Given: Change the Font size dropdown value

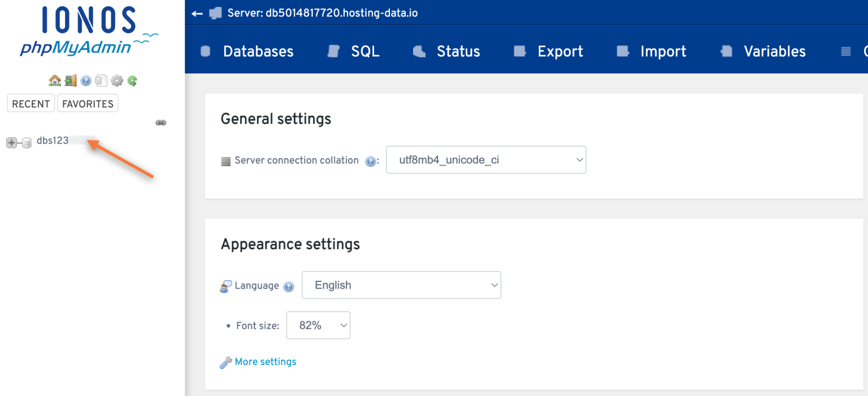Looking at the screenshot, I should (318, 325).
